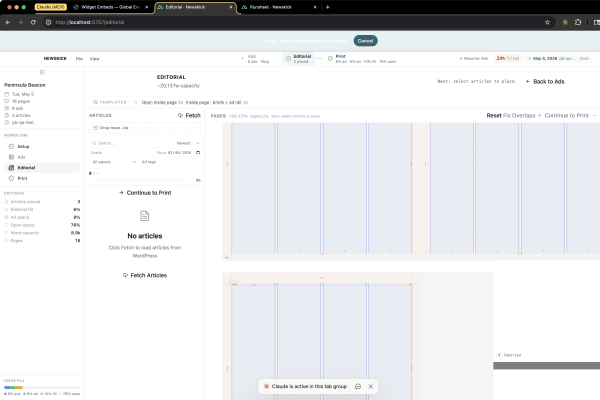Click the Word capacity stat row
The width and height of the screenshot is (600, 400).
coord(42,233)
